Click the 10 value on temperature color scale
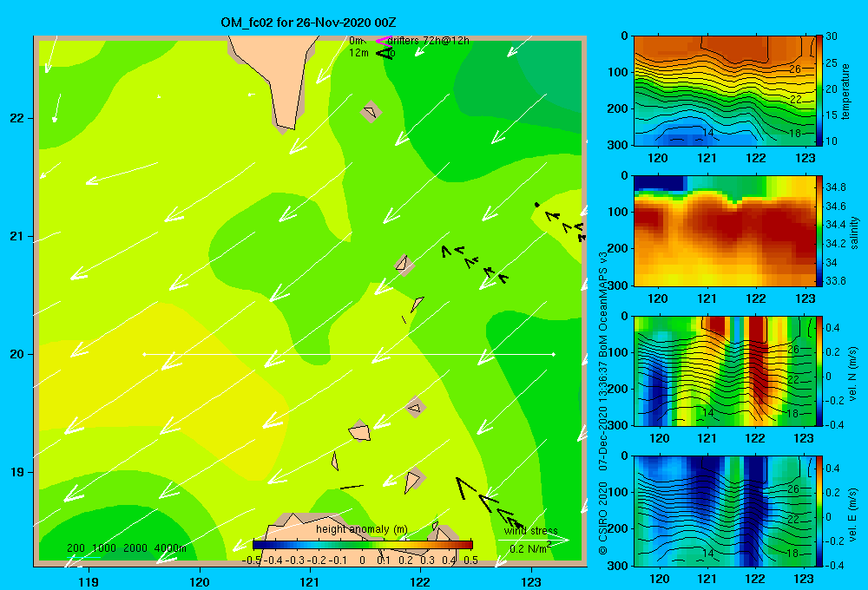Image resolution: width=868 pixels, height=590 pixels. [831, 141]
